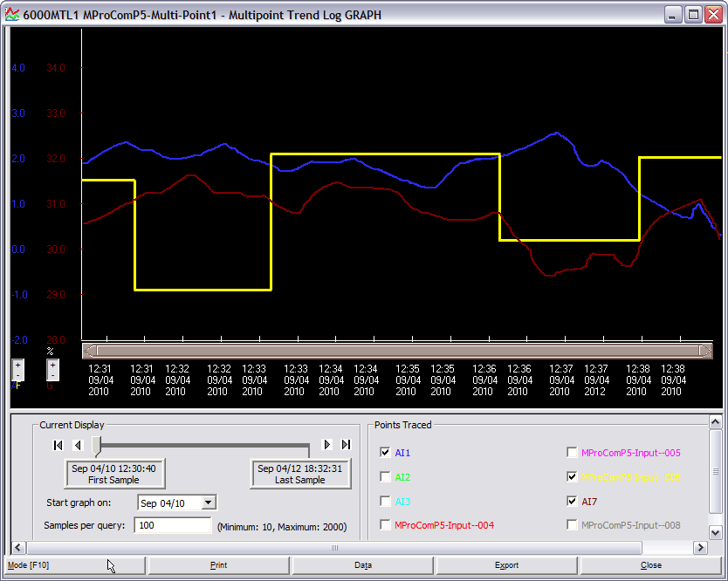Click the sample position slider thumb
Screen dimensions: 728x581
click(x=98, y=445)
